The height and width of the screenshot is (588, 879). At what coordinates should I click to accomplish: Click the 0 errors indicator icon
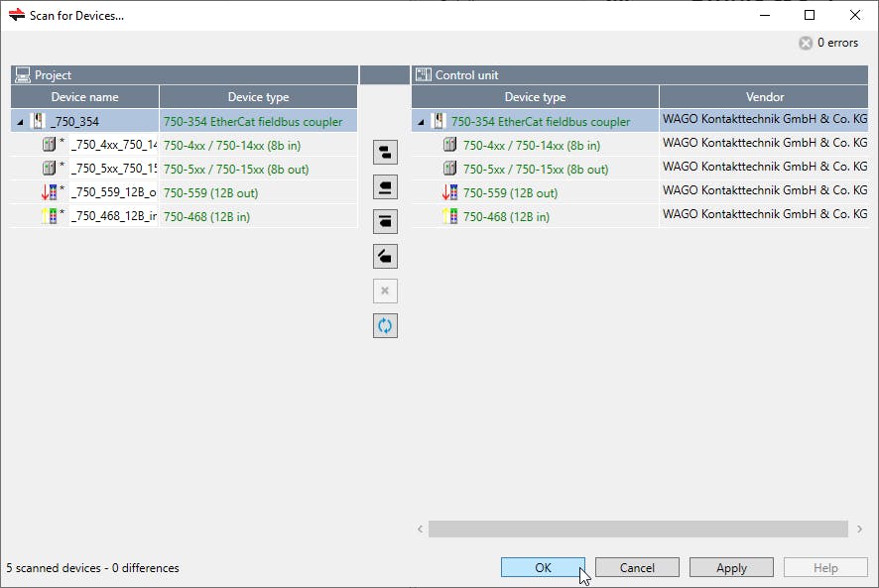coord(806,44)
